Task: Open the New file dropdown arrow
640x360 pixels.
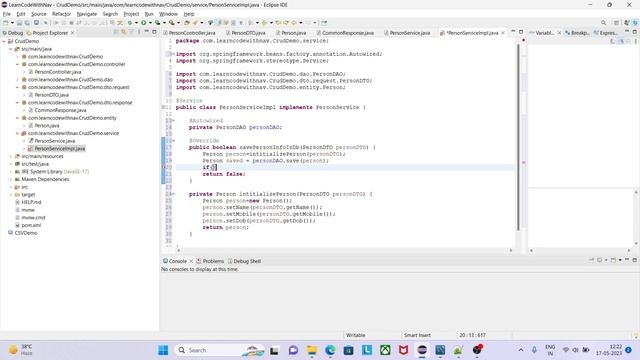Action: pyautogui.click(x=12, y=23)
